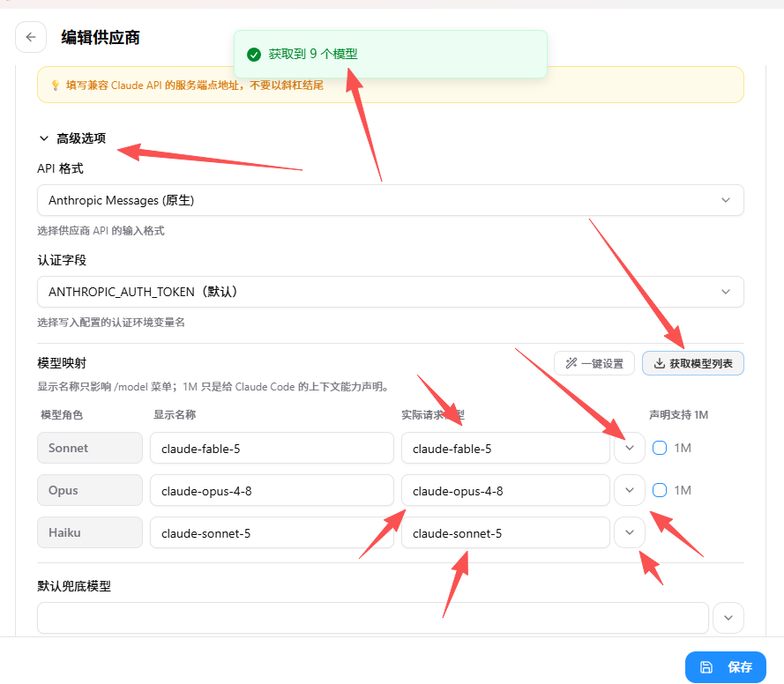Click the Opus model role label
The width and height of the screenshot is (784, 684).
(90, 490)
